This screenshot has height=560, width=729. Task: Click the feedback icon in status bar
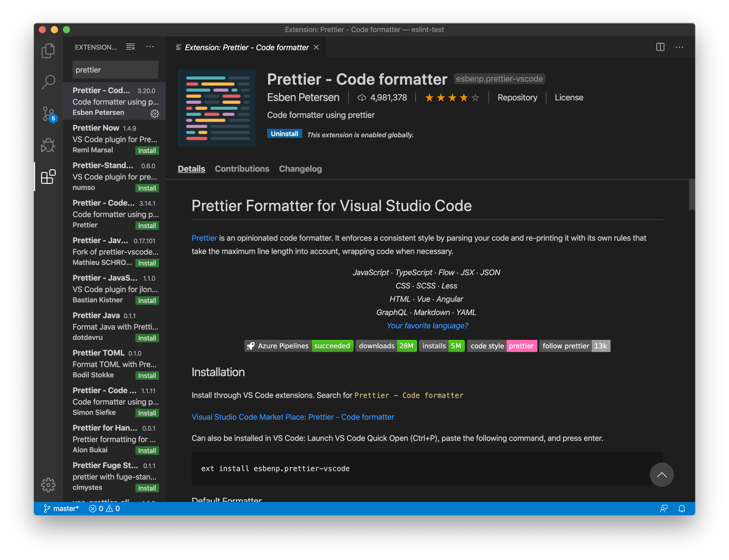click(663, 508)
